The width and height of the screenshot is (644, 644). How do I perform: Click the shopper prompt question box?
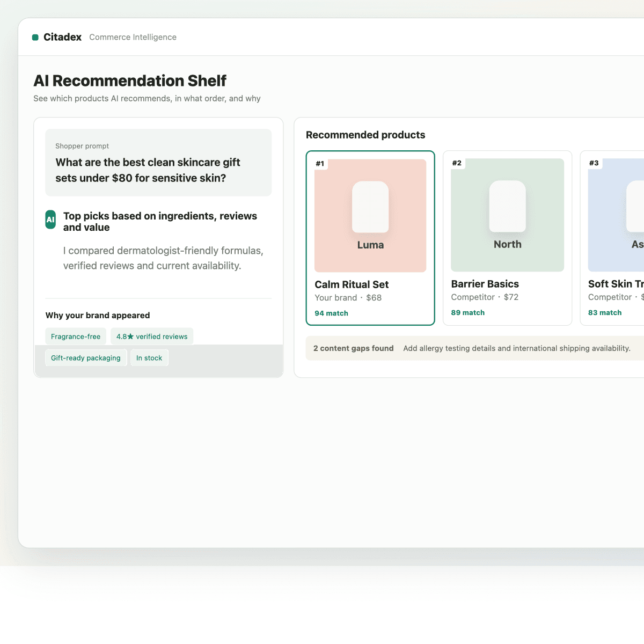click(158, 163)
